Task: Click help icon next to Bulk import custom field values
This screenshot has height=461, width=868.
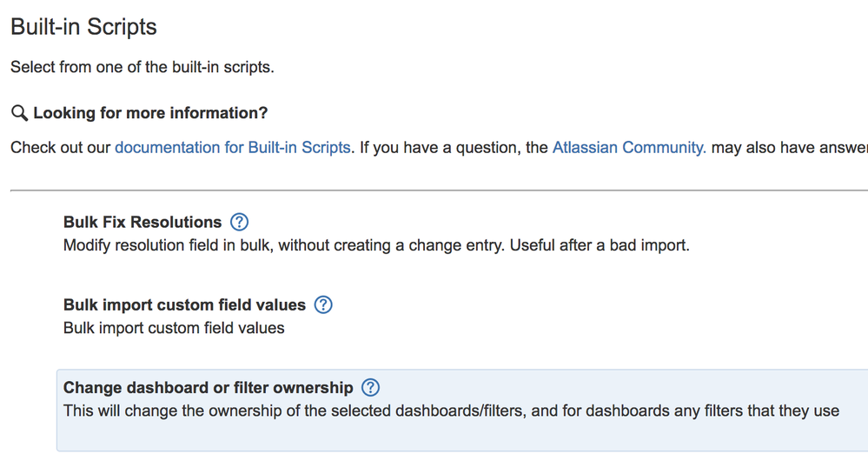Action: [x=323, y=304]
